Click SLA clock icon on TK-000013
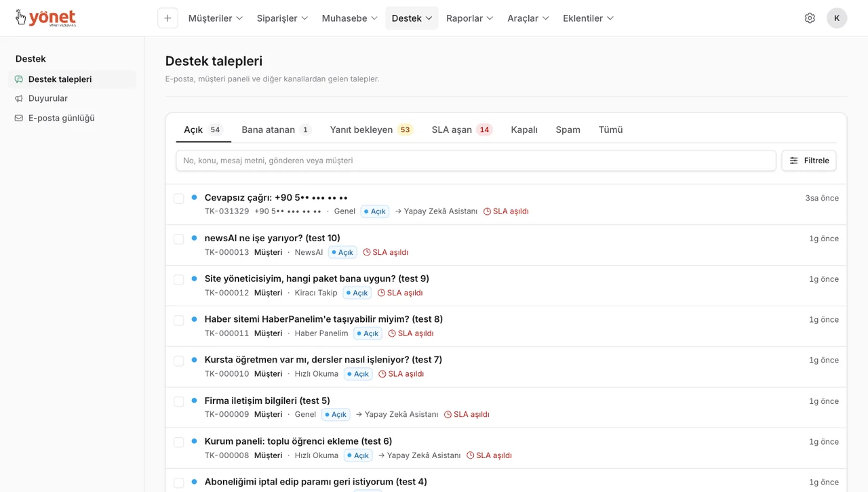The height and width of the screenshot is (492, 868). point(367,252)
